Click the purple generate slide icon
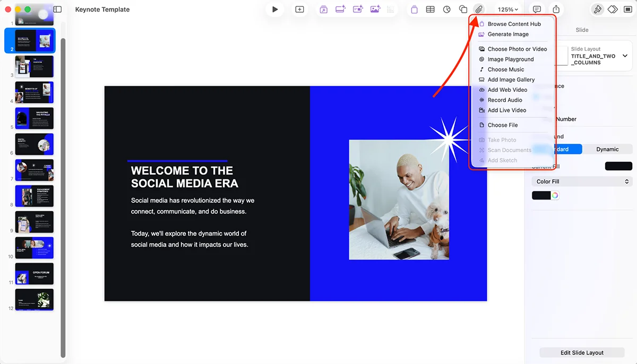This screenshot has height=364, width=637. click(x=323, y=10)
